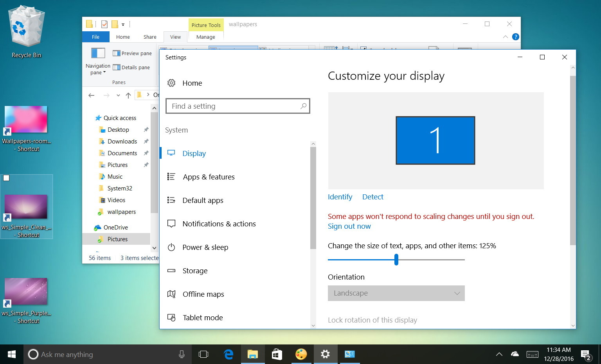Open the Share tab in File Explorer
Screen dimensions: 601x364
[x=149, y=37]
